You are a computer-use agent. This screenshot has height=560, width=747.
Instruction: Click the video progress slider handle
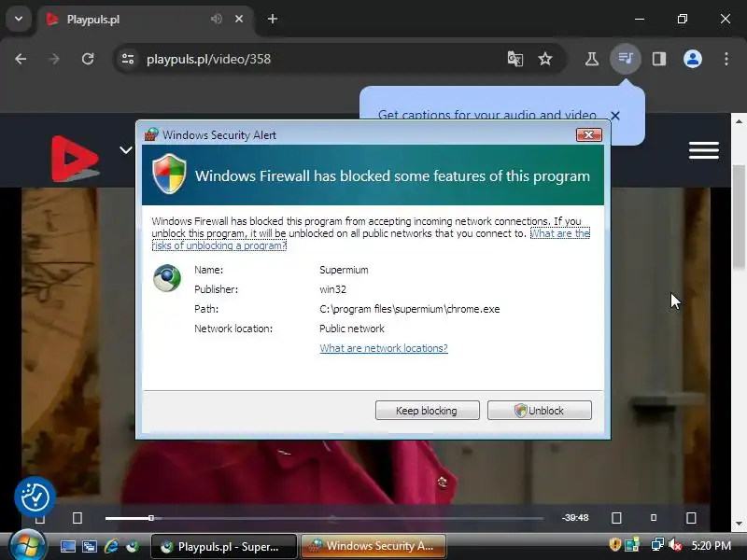coord(151,518)
